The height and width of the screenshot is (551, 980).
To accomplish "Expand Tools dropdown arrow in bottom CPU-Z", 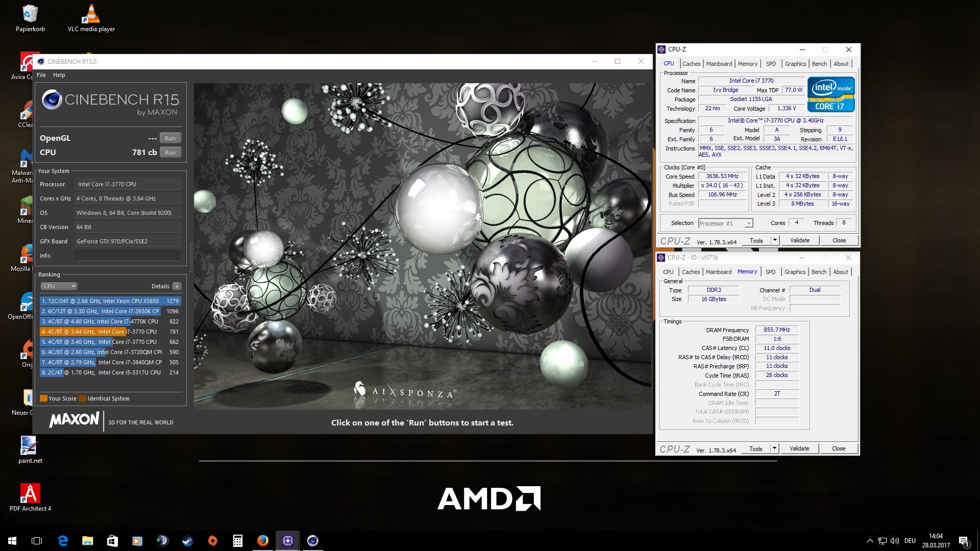I will pyautogui.click(x=774, y=449).
